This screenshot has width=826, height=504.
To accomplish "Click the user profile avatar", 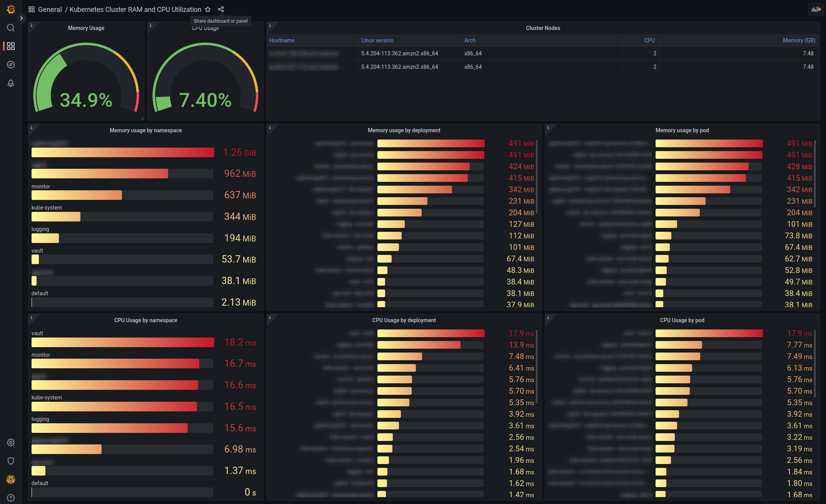I will tap(11, 479).
